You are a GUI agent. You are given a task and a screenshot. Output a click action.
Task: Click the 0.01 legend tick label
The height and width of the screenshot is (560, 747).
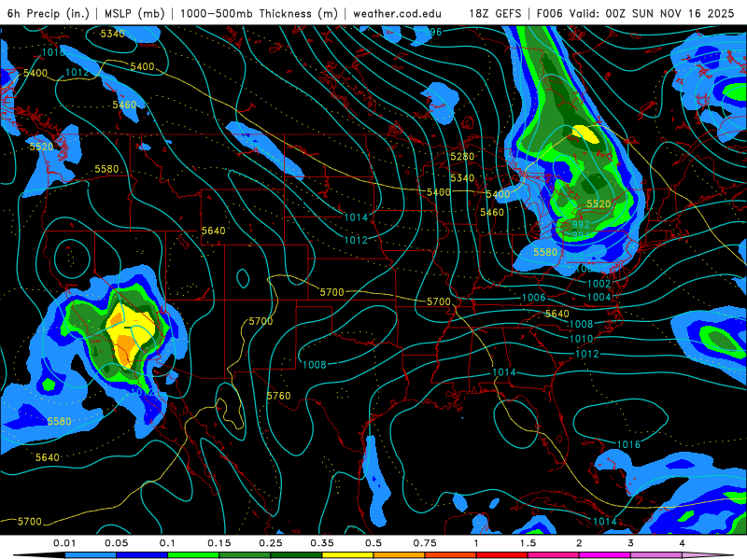click(64, 543)
